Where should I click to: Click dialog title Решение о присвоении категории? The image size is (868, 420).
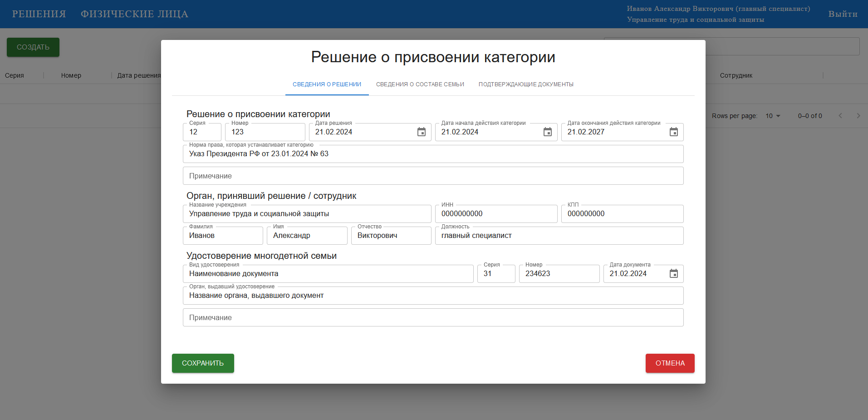pyautogui.click(x=433, y=57)
